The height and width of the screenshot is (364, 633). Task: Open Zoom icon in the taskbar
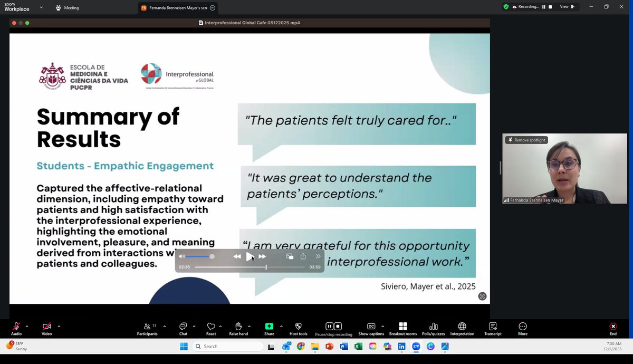(416, 347)
